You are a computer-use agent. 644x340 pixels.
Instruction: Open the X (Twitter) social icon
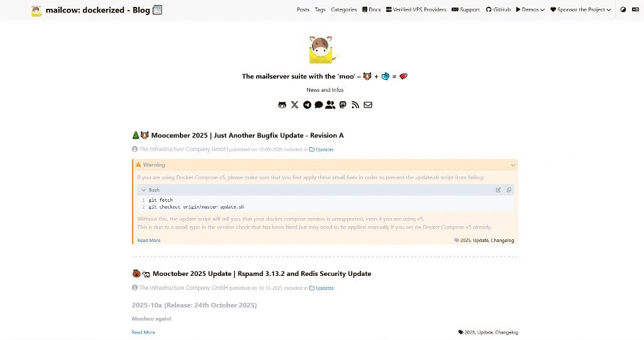coord(294,105)
